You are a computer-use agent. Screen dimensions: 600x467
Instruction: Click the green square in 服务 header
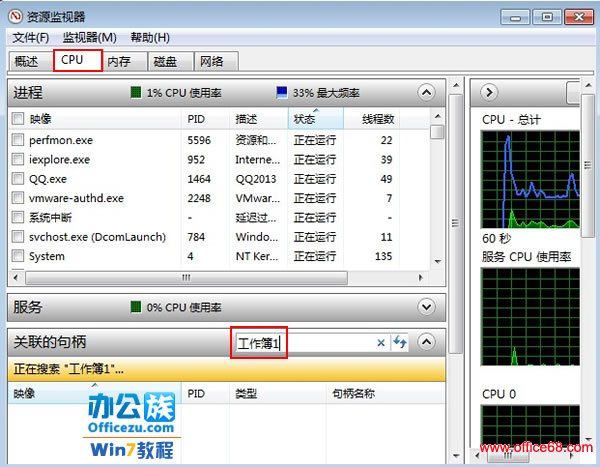click(x=136, y=307)
